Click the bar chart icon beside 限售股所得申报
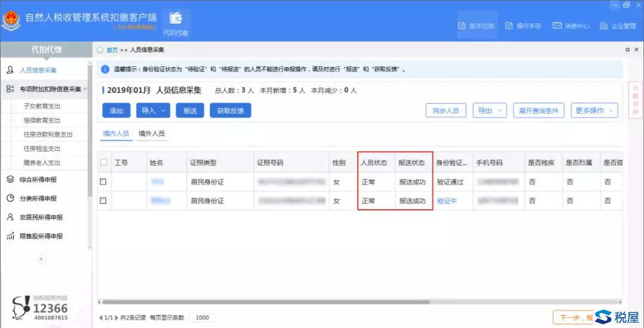 click(x=11, y=236)
